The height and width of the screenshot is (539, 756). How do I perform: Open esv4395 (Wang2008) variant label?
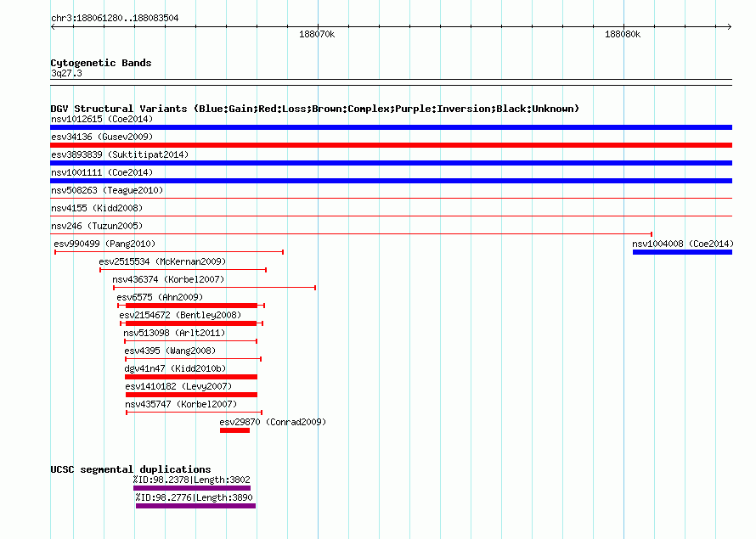pyautogui.click(x=170, y=351)
